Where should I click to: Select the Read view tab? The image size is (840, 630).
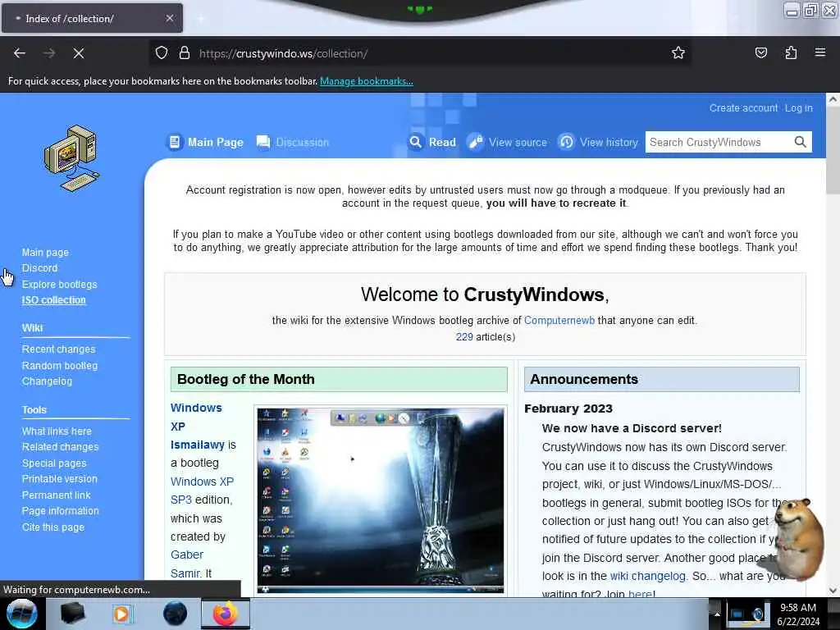[432, 142]
